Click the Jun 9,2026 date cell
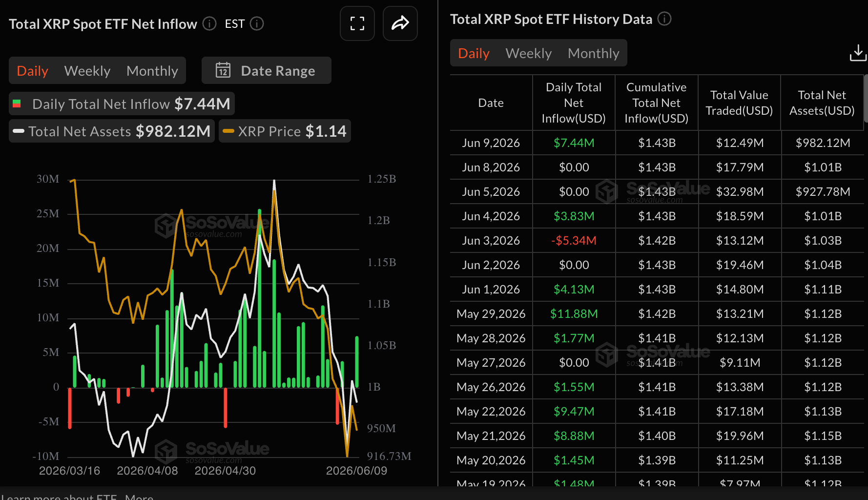Image resolution: width=868 pixels, height=500 pixels. coord(491,143)
